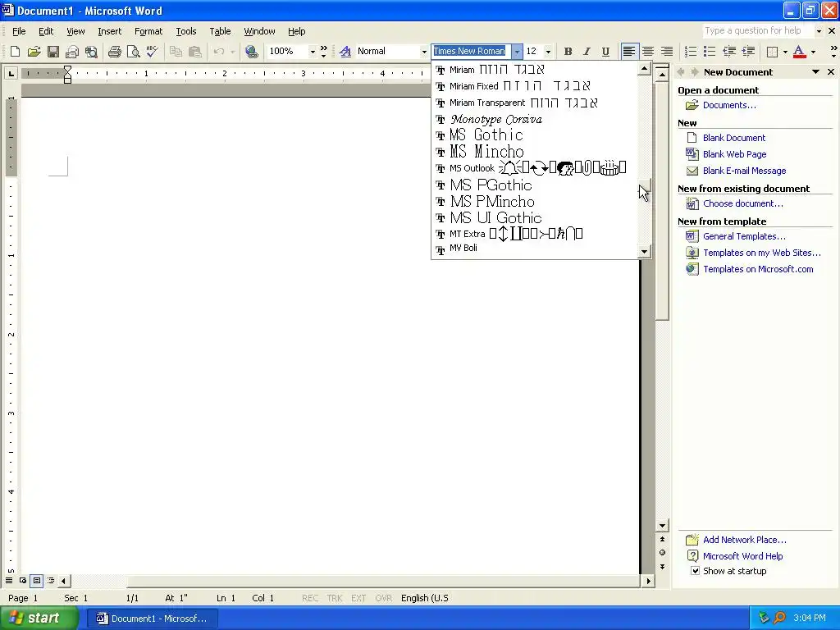Click the Paste toolbar icon

(x=195, y=52)
